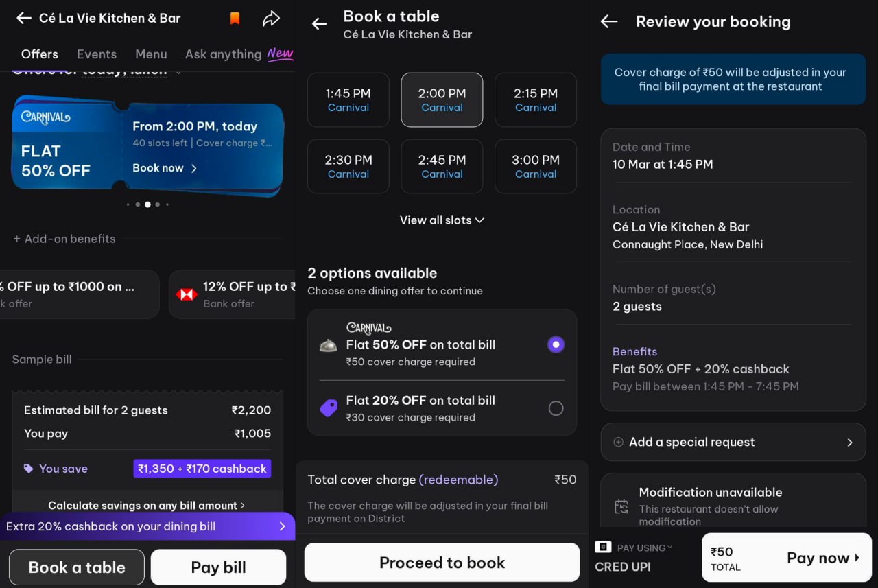Screen dimensions: 878x588
Task: Open Add a special request chevron
Action: click(x=849, y=443)
